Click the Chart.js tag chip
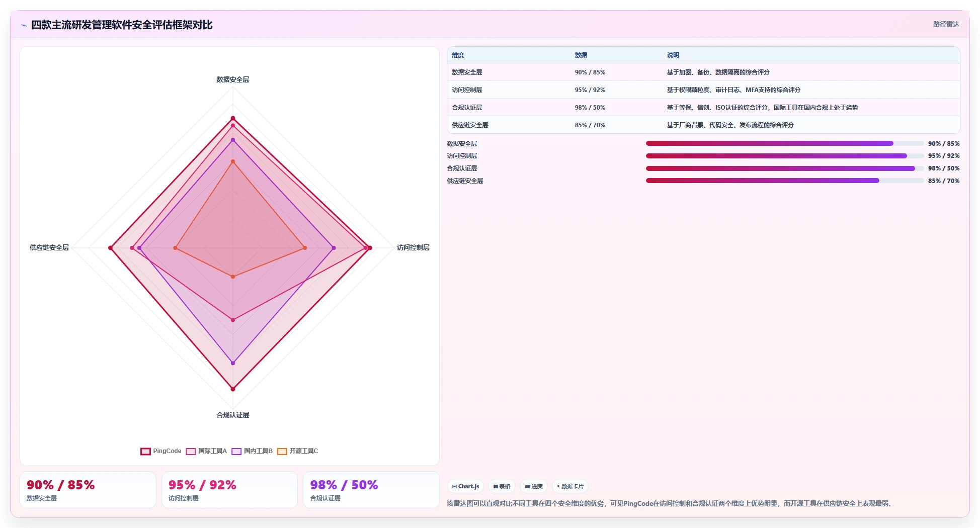Screen dimensions: 980x528 465,486
